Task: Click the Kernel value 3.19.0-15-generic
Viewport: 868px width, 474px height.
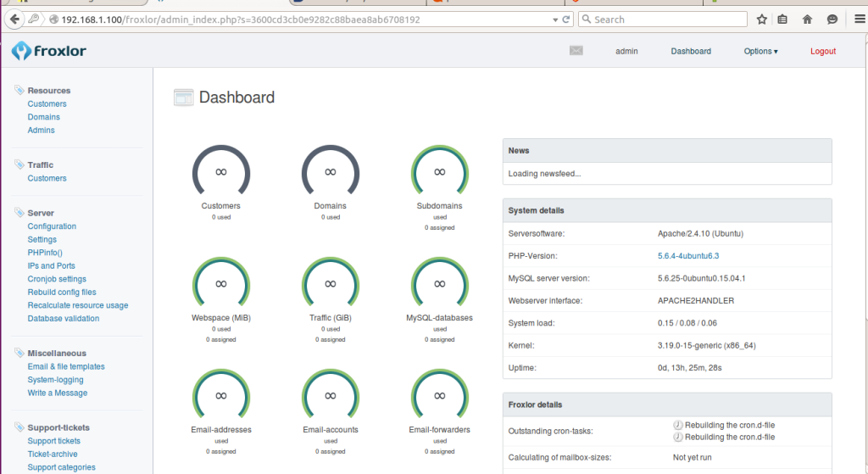Action: click(706, 345)
